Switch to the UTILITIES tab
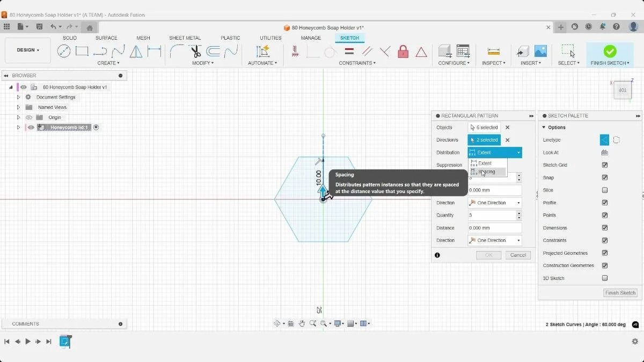This screenshot has width=644, height=362. pos(270,38)
